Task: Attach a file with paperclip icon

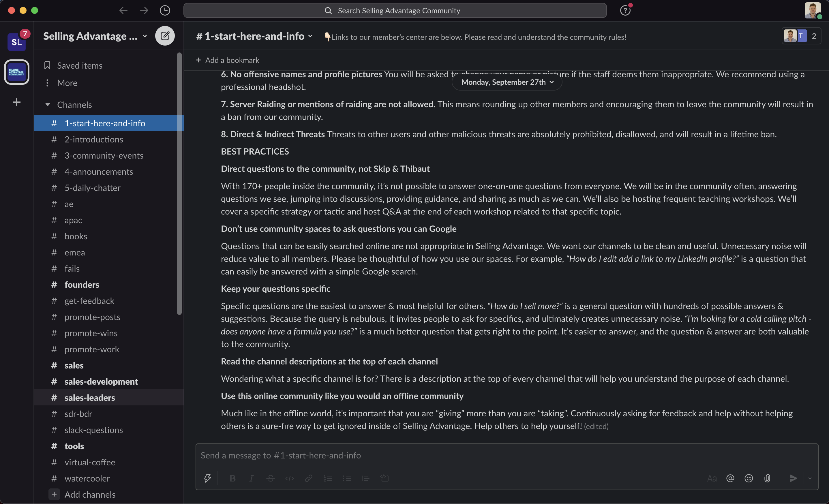Action: [x=767, y=478]
